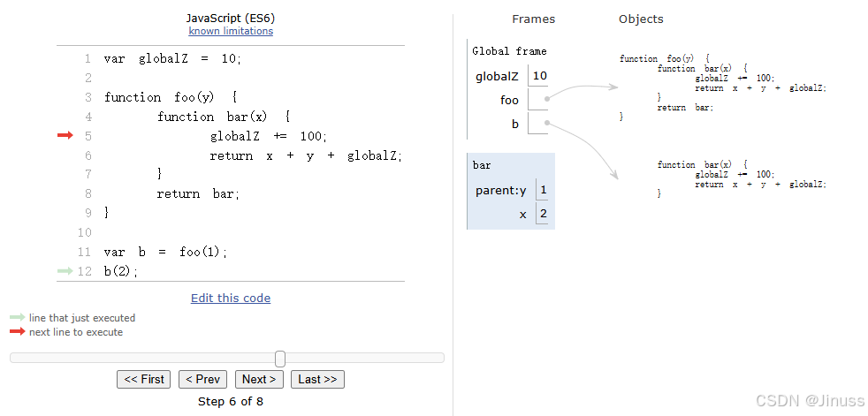Advance execution with Next > button
This screenshot has width=868, height=416.
click(x=259, y=380)
